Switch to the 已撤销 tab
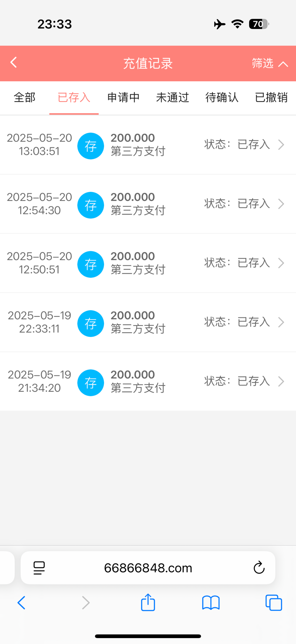This screenshot has width=296, height=644. (x=271, y=98)
